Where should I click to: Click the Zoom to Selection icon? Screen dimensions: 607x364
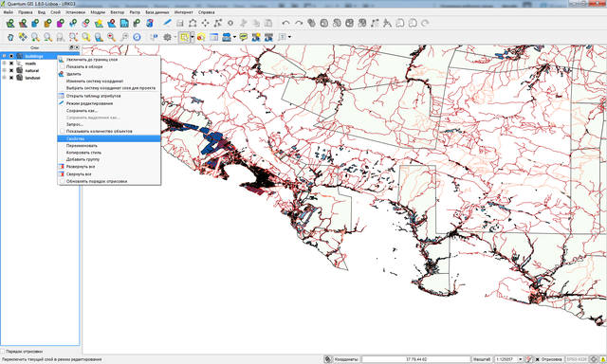click(x=86, y=37)
